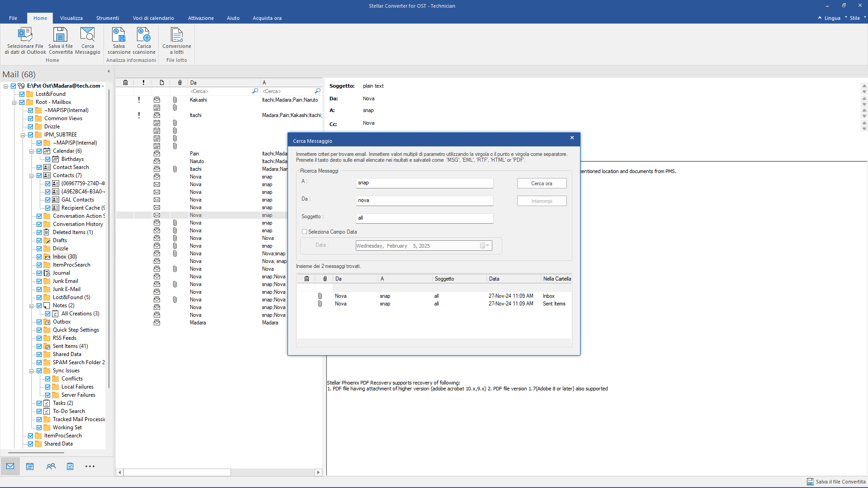Click Salva il file Convertita status bar icon
Screen dimensions: 868x488
click(x=811, y=482)
